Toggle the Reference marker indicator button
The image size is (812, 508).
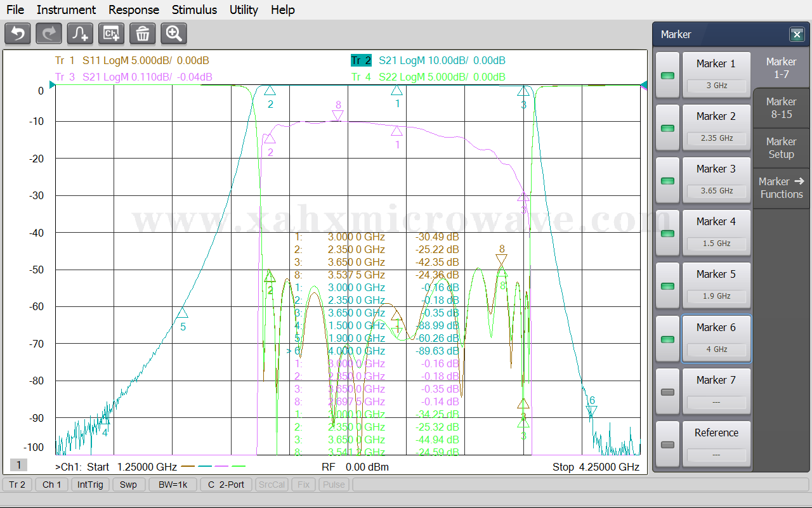click(x=667, y=444)
